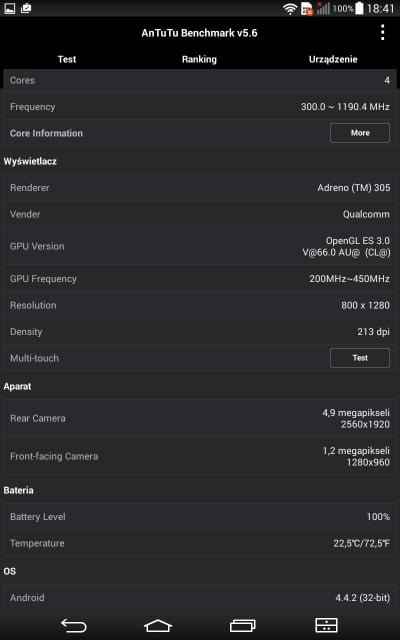Tap the briefcase notification icon
400x640 pixels.
tap(26, 8)
